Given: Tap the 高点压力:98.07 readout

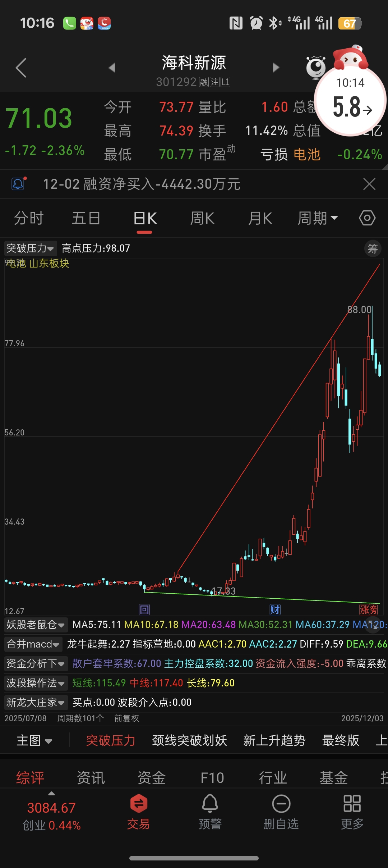Looking at the screenshot, I should pyautogui.click(x=96, y=248).
